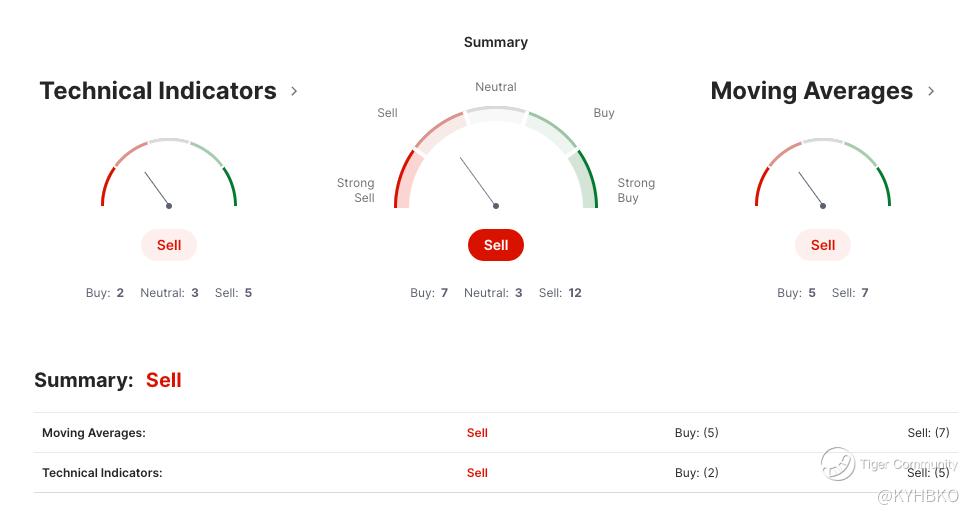Click the Sell badge under Moving Averages gauge
Viewport: 978px width, 518px height.
pyautogui.click(x=823, y=245)
